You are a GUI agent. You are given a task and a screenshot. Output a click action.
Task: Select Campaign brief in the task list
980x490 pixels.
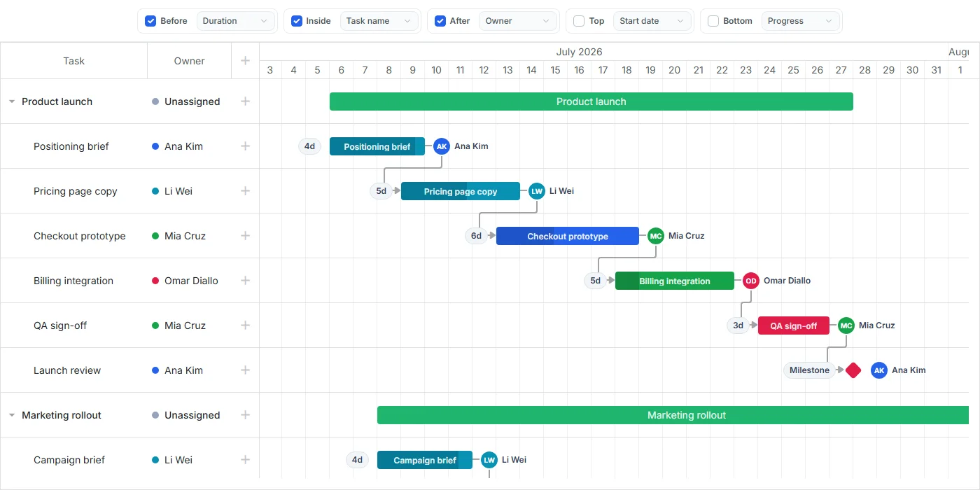tap(69, 460)
